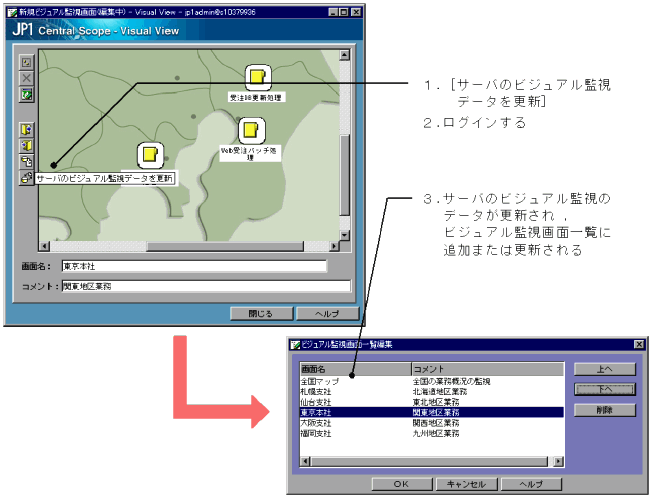Image resolution: width=651 pixels, height=498 pixels.
Task: Click the 関西地区業務 comment cell
Action: pos(436,423)
